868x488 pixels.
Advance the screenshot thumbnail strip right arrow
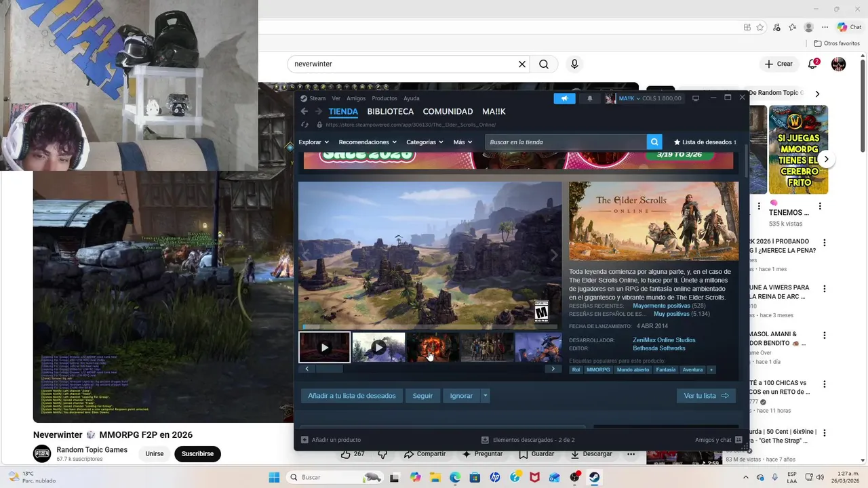coord(553,369)
